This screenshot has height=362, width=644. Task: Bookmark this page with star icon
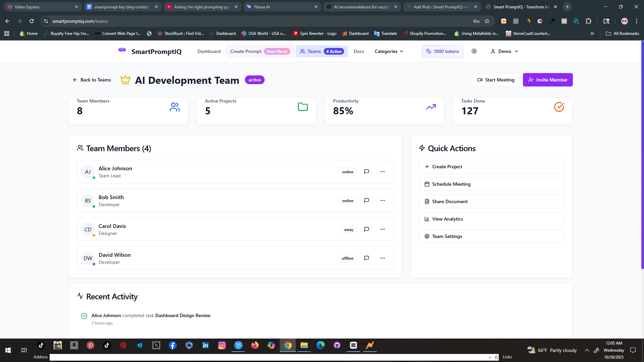click(487, 21)
